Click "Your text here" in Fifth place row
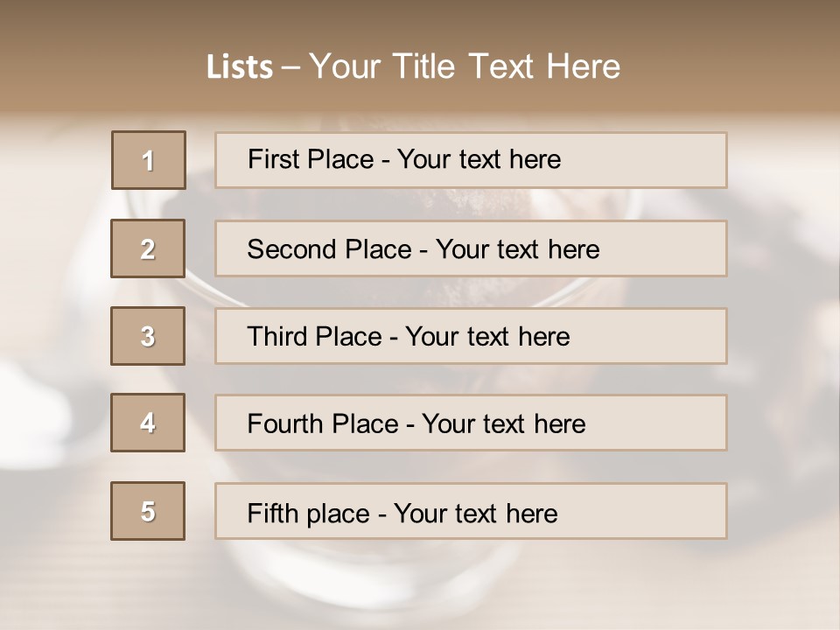The width and height of the screenshot is (840, 630). (x=475, y=513)
